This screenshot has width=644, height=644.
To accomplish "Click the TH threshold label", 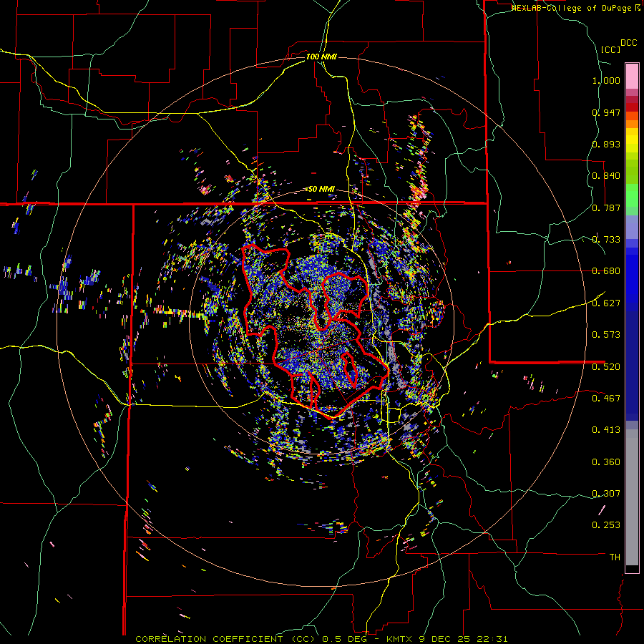I will pos(615,557).
